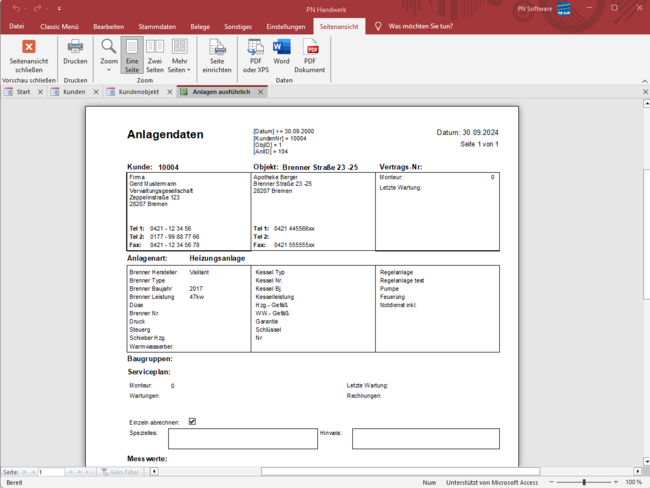Click the 100 % zoom level

click(633, 482)
